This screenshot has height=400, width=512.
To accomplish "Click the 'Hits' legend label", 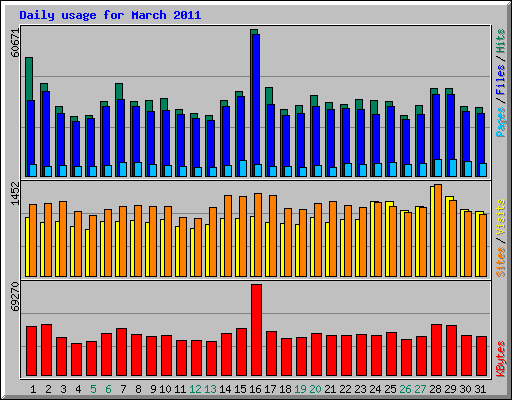I will (500, 41).
